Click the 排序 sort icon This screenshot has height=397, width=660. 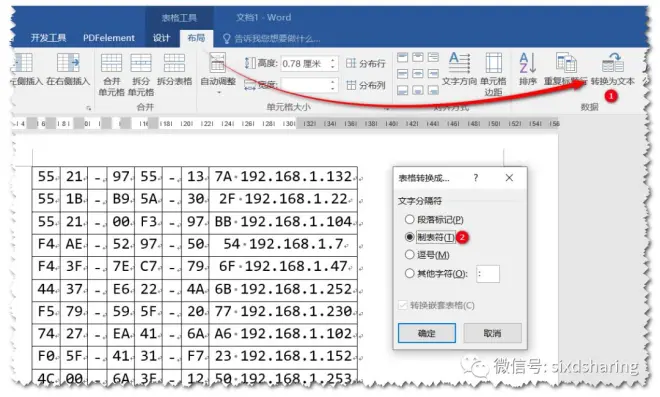point(527,63)
